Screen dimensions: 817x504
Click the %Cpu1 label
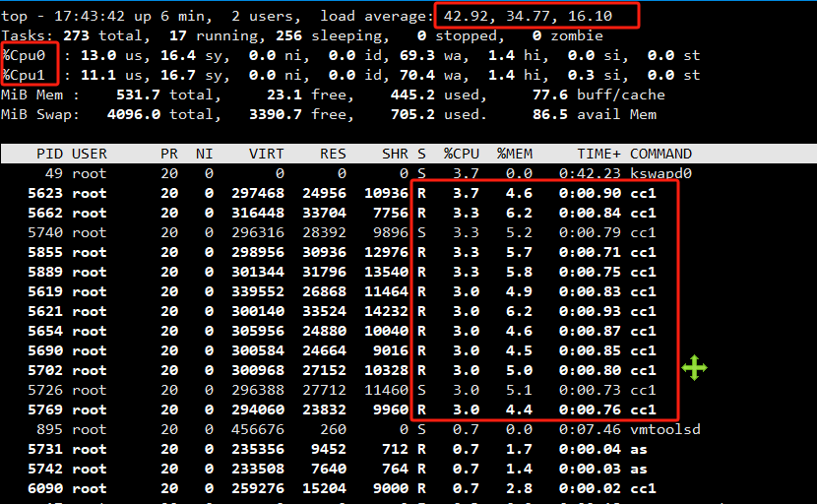pos(23,75)
